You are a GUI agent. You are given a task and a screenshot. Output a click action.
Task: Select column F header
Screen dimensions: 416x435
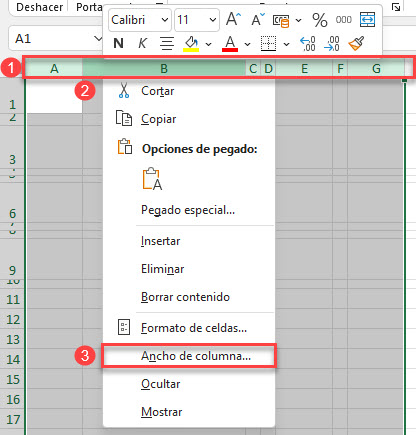coord(340,69)
